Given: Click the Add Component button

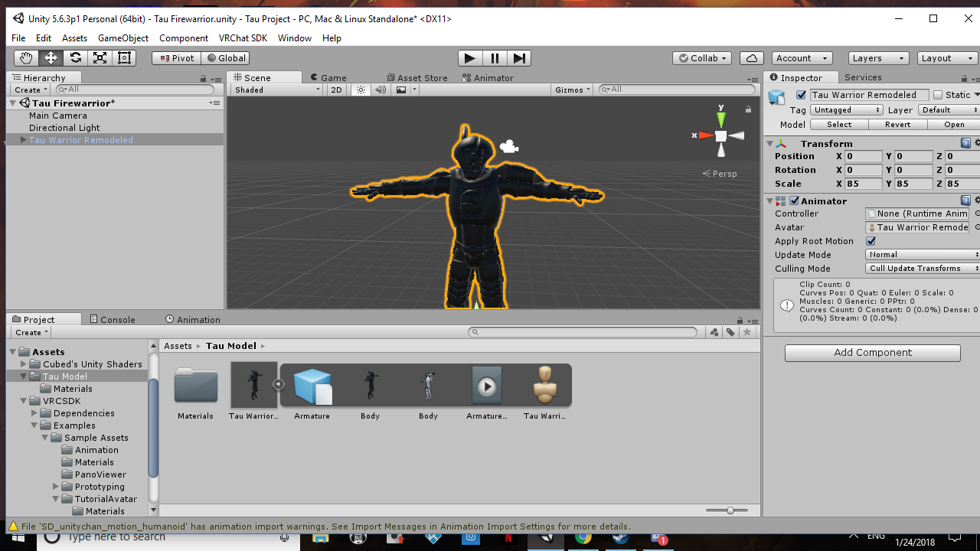Looking at the screenshot, I should click(x=873, y=353).
